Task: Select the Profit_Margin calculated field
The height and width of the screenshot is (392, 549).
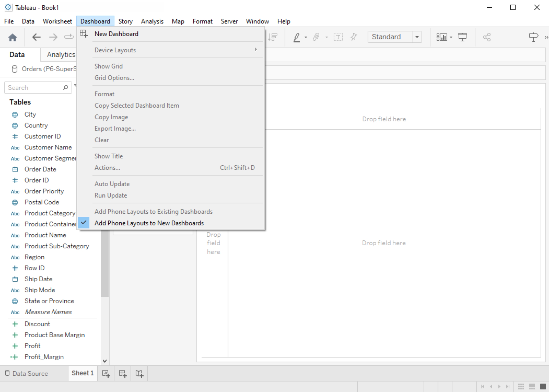Action: (44, 357)
